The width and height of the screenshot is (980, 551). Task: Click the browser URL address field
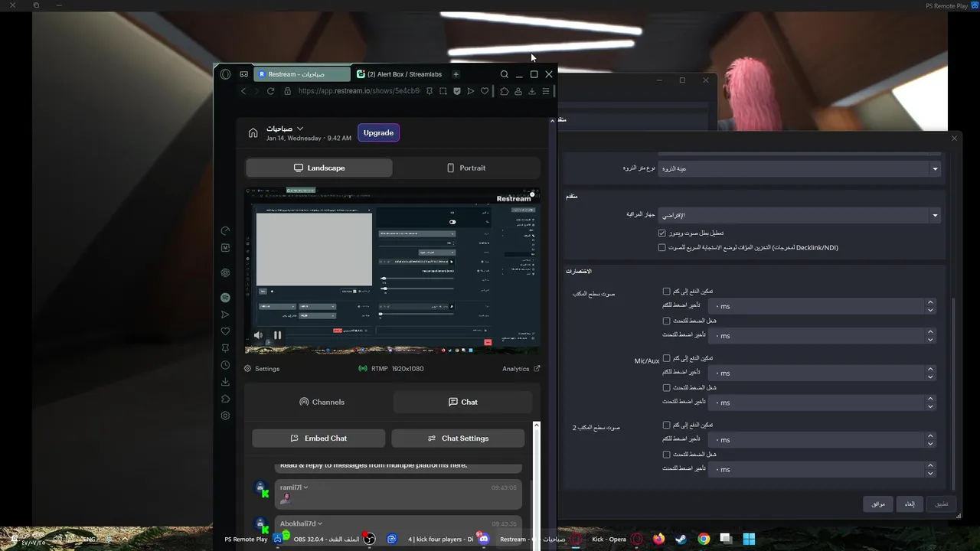pyautogui.click(x=358, y=91)
